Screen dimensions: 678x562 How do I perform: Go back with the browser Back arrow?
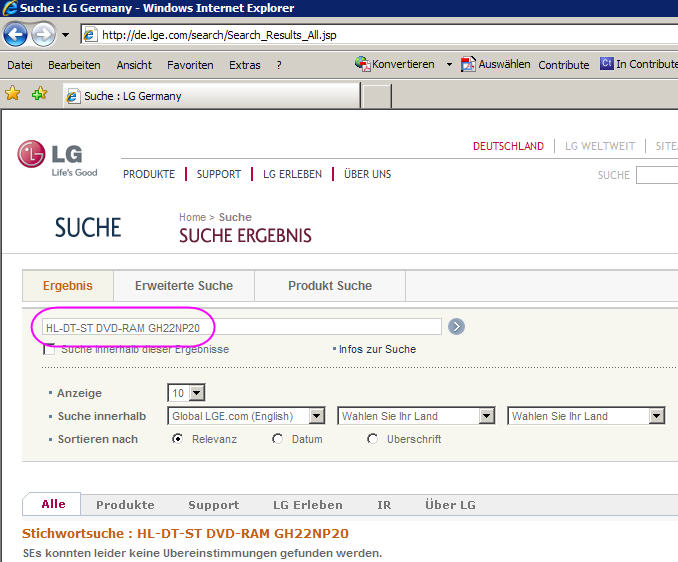[x=15, y=35]
